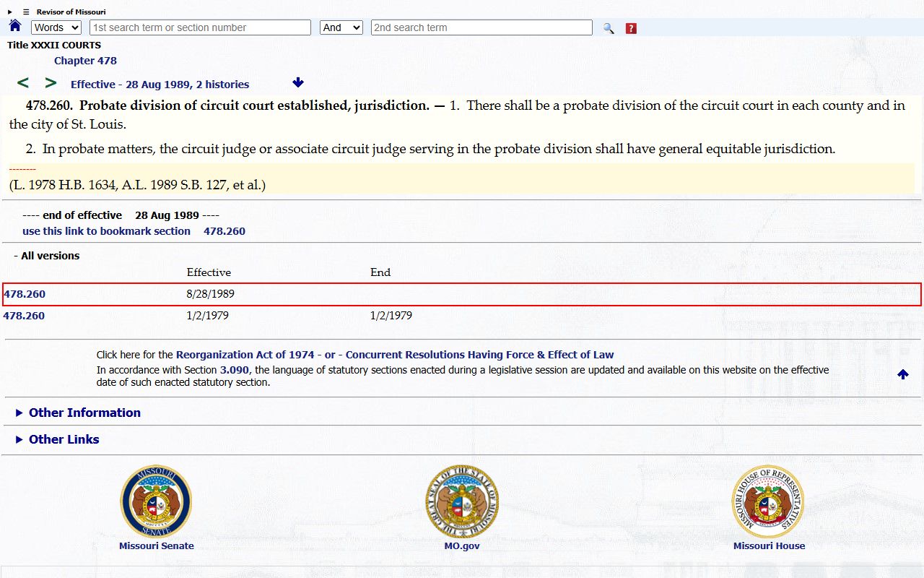This screenshot has height=578, width=924.
Task: Click the 1st search term input field
Action: (x=200, y=27)
